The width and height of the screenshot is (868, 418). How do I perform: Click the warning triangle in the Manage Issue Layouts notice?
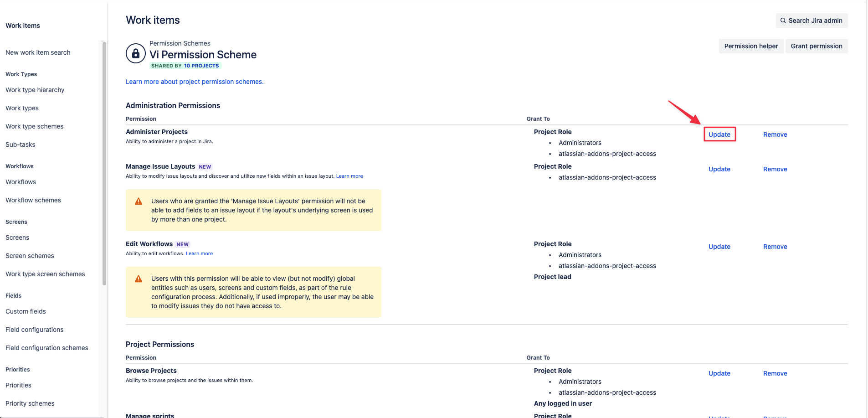click(139, 201)
